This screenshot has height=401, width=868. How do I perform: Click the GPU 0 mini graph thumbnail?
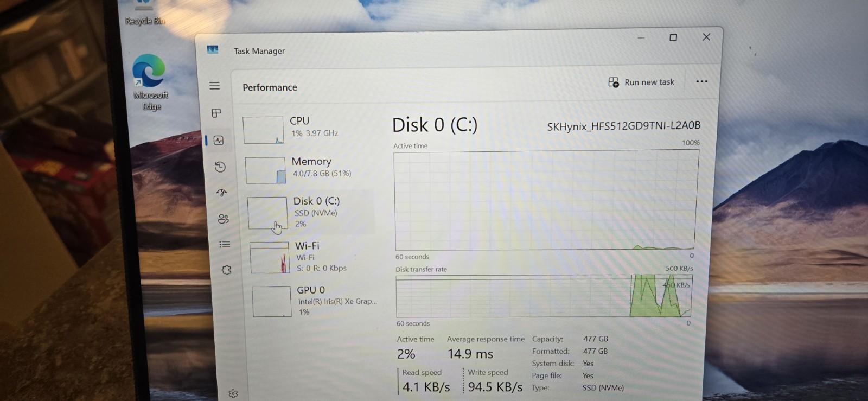272,301
